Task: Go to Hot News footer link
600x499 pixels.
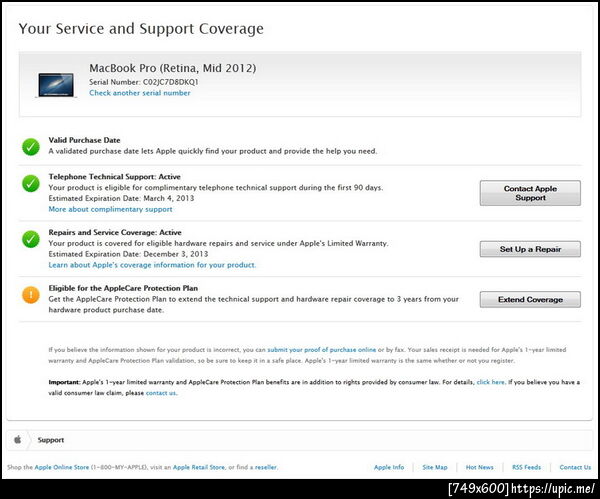Action: click(479, 467)
